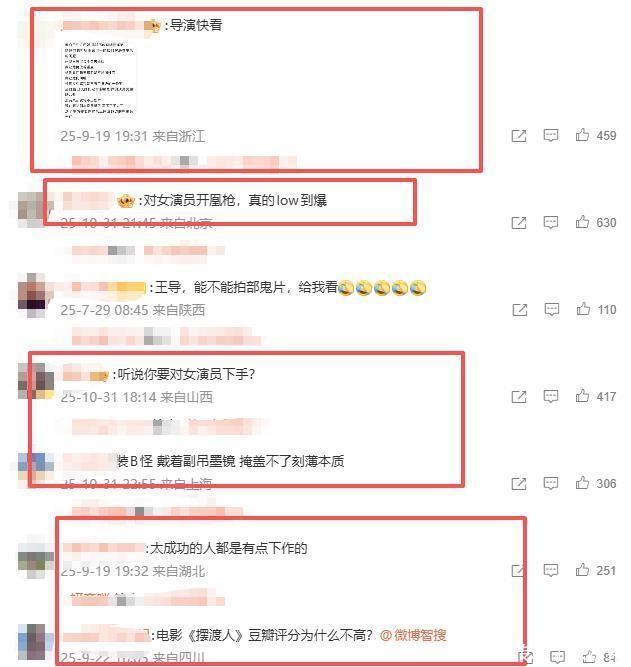Image resolution: width=631 pixels, height=667 pixels.
Task: Open the image attached to 导演快看 comment
Action: pyautogui.click(x=99, y=80)
